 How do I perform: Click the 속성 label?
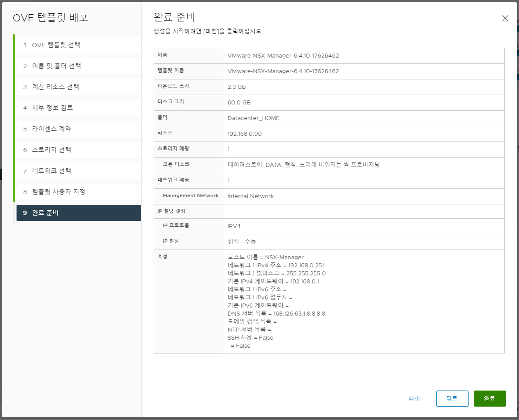[x=162, y=257]
